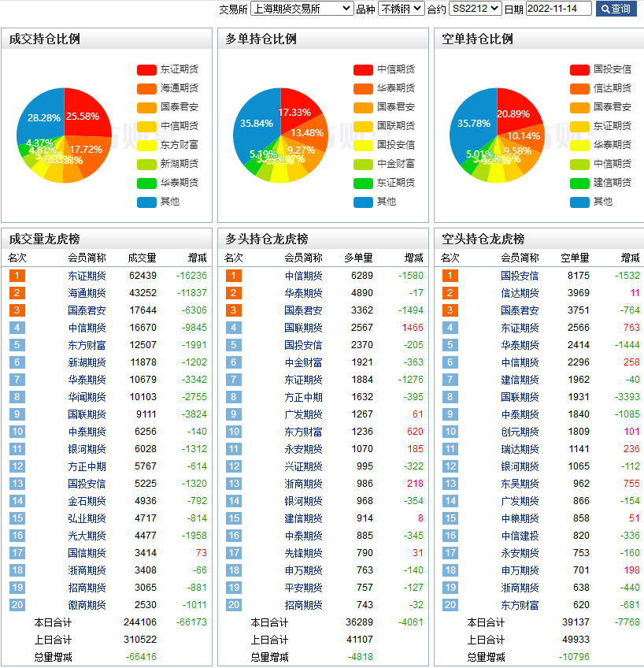
Task: Open 先锋期货 member link
Action: pos(303,553)
